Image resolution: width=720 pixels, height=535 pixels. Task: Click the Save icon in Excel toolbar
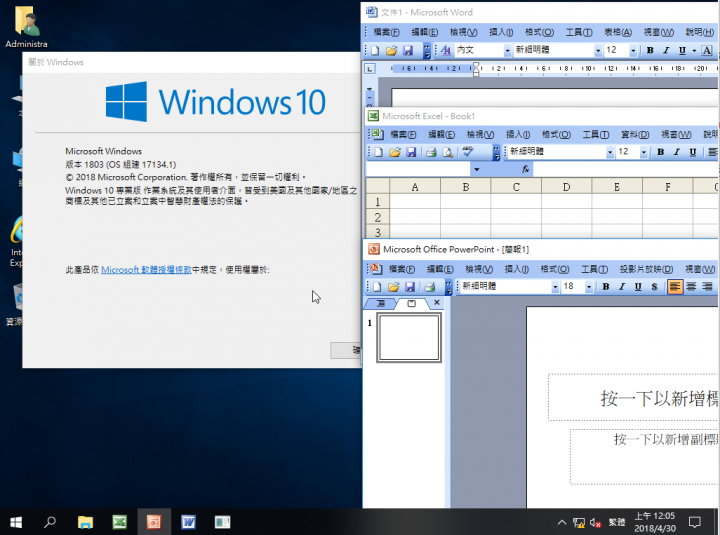click(411, 152)
